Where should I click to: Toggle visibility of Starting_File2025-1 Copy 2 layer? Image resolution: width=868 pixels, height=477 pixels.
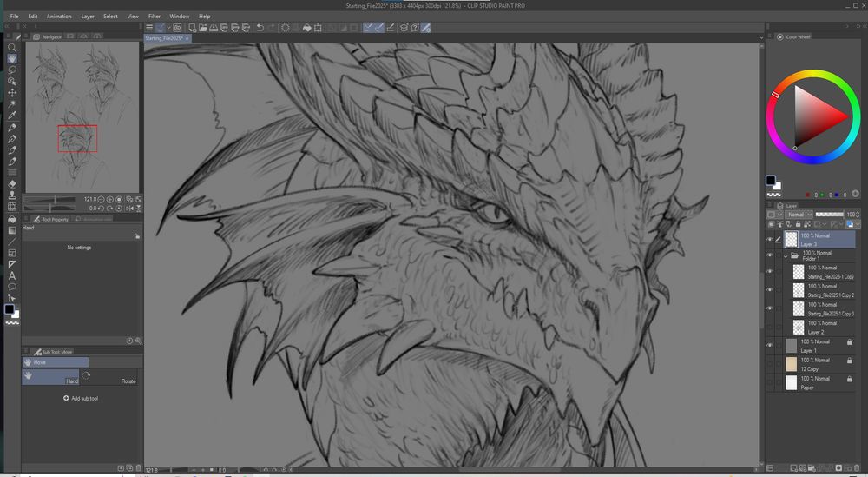(769, 289)
